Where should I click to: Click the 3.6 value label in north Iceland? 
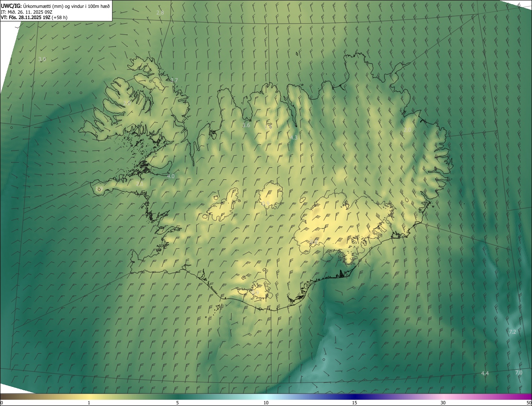(246, 125)
